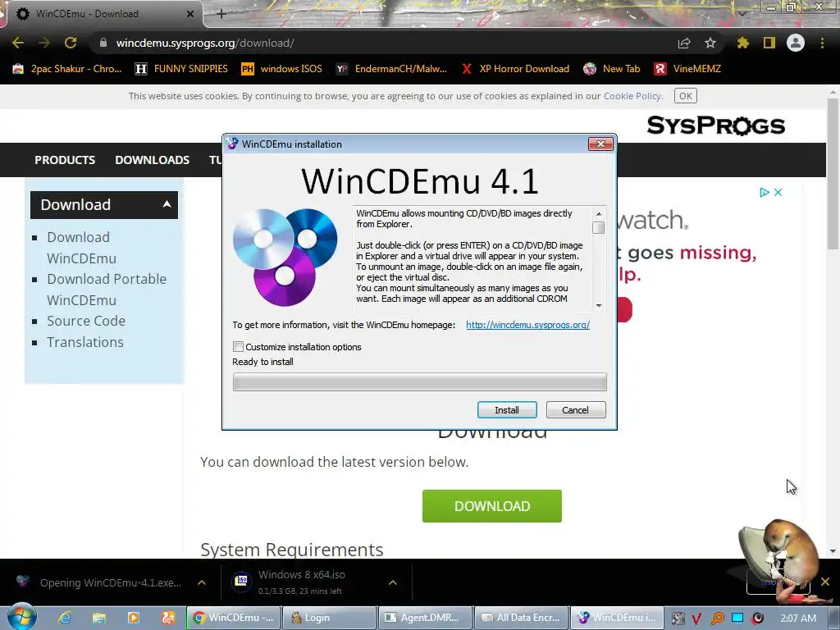840x630 pixels.
Task: Open the tab search chevron in Chrome
Action: (742, 13)
